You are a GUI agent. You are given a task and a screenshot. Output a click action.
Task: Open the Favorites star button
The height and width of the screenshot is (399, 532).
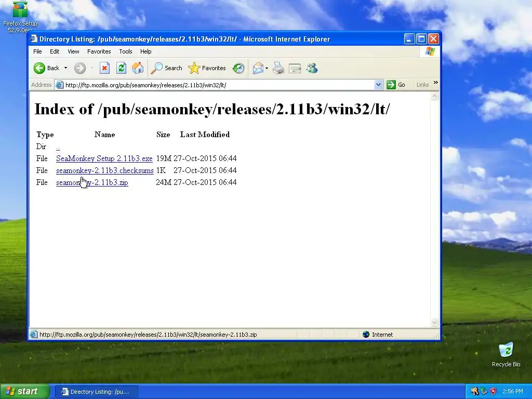207,68
